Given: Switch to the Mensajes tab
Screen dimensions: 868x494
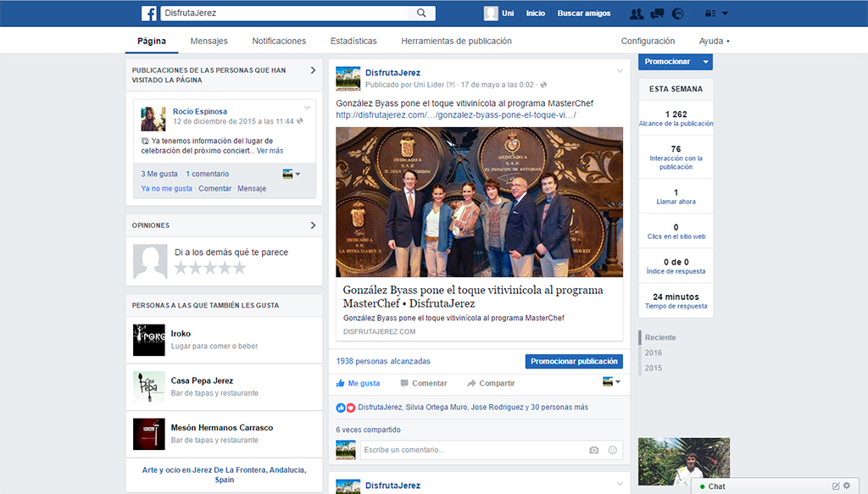Looking at the screenshot, I should (209, 41).
